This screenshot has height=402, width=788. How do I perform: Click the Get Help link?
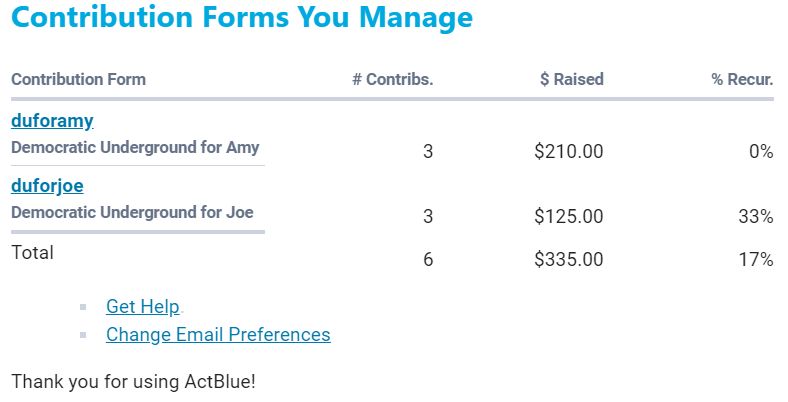click(142, 307)
